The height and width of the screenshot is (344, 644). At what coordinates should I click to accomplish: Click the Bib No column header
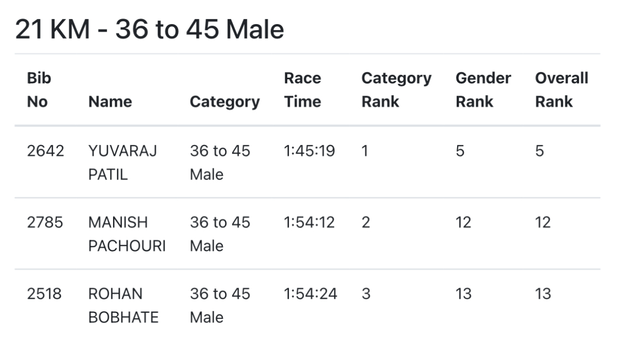point(39,90)
